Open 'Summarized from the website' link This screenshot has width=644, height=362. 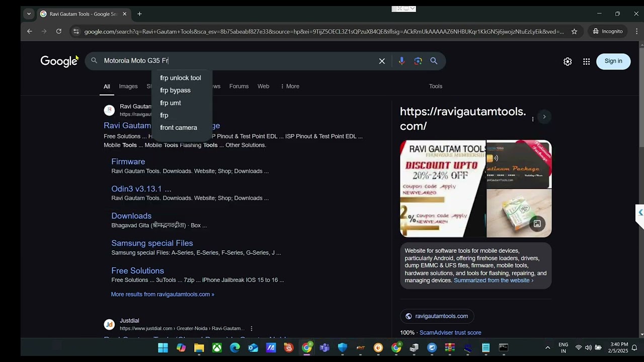point(494,281)
